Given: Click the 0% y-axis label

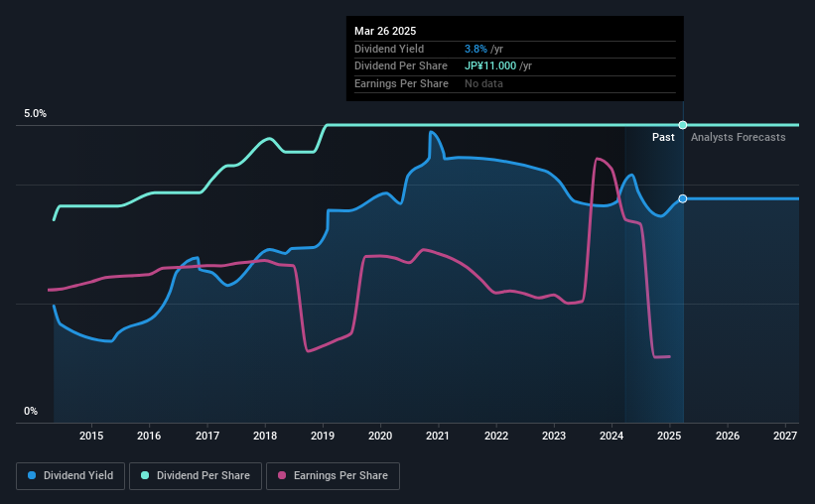Looking at the screenshot, I should click(31, 411).
